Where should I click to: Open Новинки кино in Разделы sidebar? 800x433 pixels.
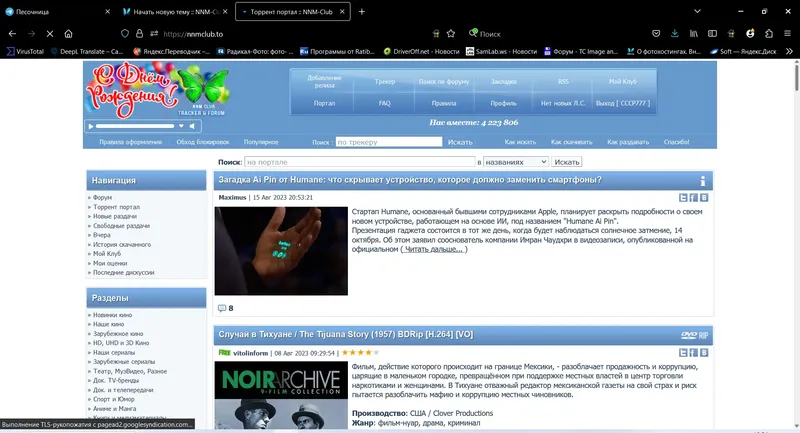pyautogui.click(x=112, y=315)
